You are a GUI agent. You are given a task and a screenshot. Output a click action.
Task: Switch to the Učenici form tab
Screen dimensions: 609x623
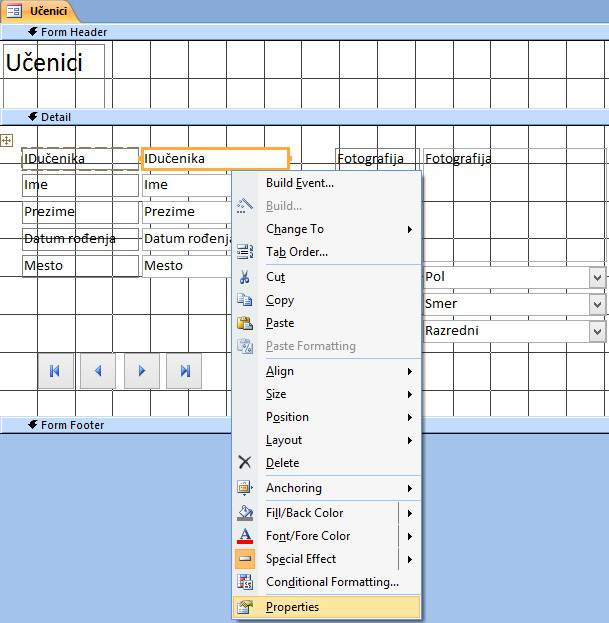click(x=40, y=11)
